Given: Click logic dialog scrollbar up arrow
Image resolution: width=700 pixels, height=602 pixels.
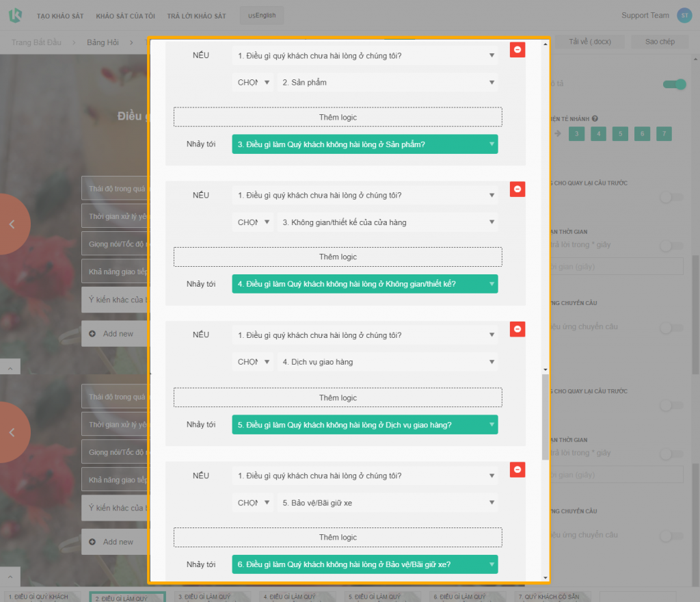Looking at the screenshot, I should (x=545, y=44).
